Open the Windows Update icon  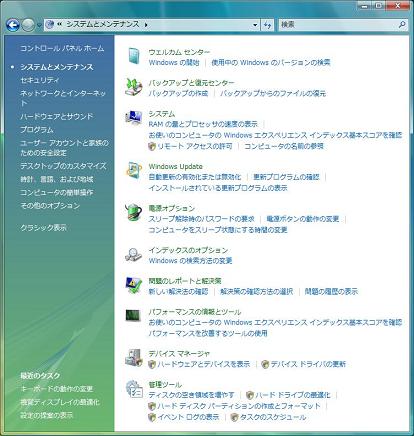134,171
